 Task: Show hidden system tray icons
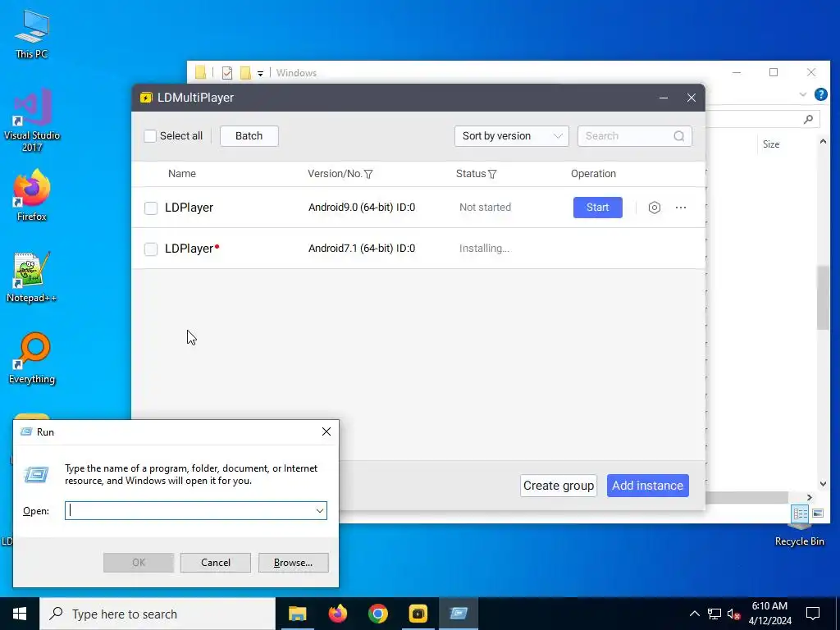click(694, 614)
